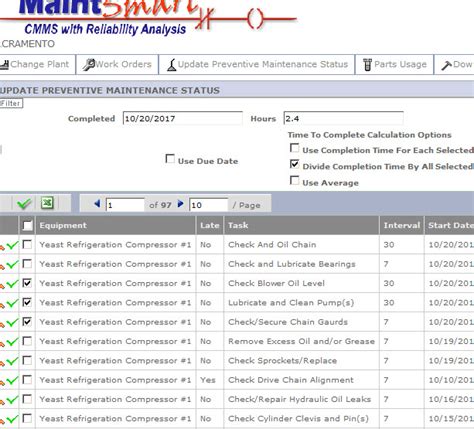Check the box for Check/Repair Hydraulic Oil Leaks
The width and height of the screenshot is (474, 429).
coord(27,399)
